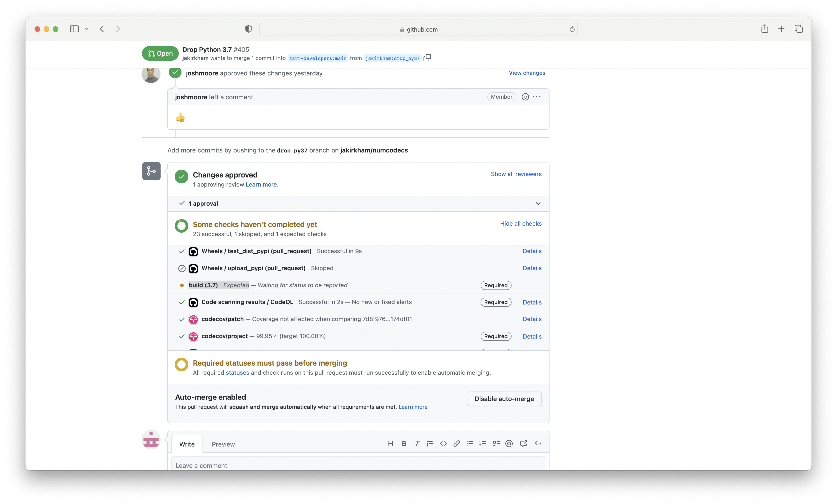837x504 pixels.
Task: Click View changes link
Action: coord(527,73)
